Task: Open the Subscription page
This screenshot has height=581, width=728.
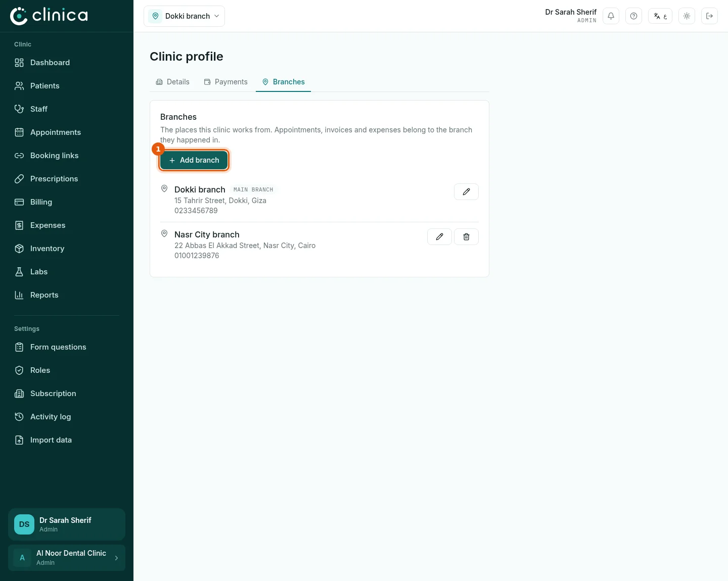Action: (67, 394)
